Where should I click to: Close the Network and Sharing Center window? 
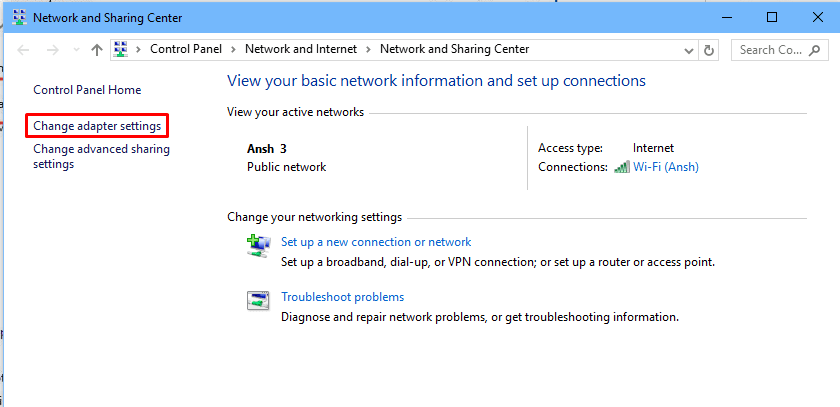pyautogui.click(x=818, y=18)
